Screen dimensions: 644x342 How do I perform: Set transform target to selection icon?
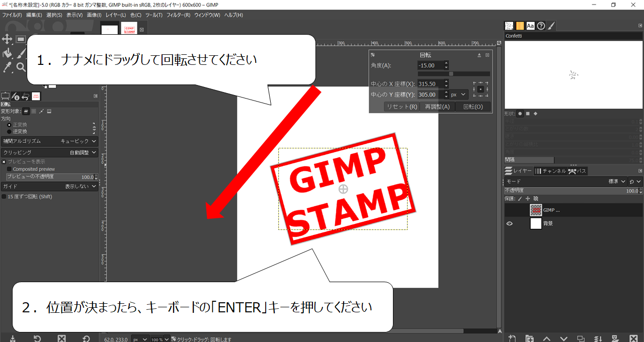click(x=34, y=111)
